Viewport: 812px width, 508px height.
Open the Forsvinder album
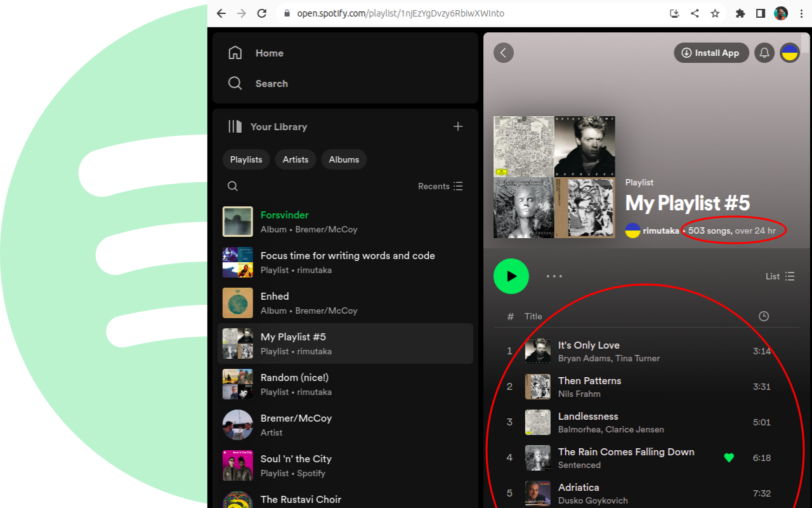click(x=345, y=222)
